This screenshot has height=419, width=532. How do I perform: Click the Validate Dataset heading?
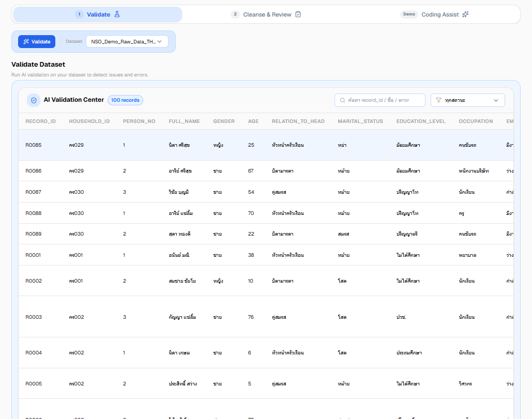click(x=38, y=65)
